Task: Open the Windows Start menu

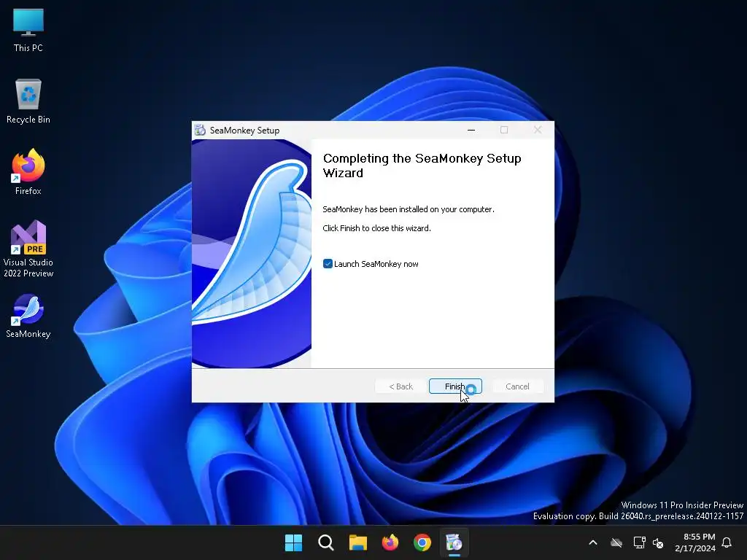Action: tap(293, 542)
